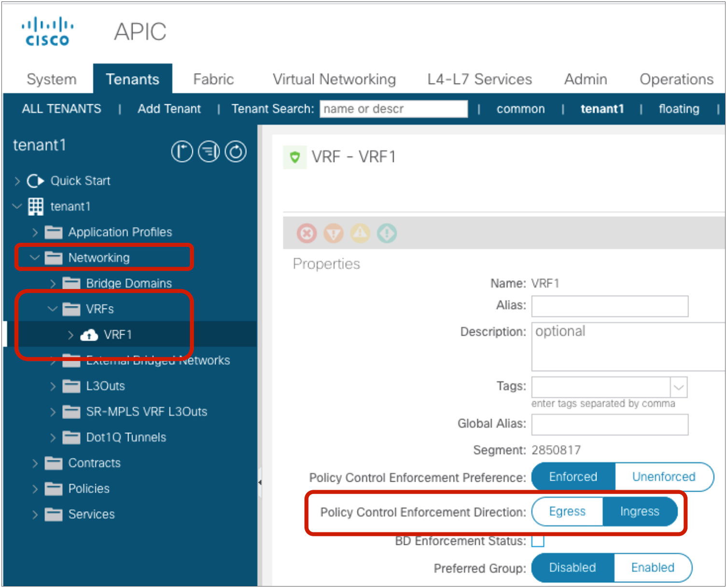Expand the Quick Start node
The image size is (727, 588).
pos(17,181)
